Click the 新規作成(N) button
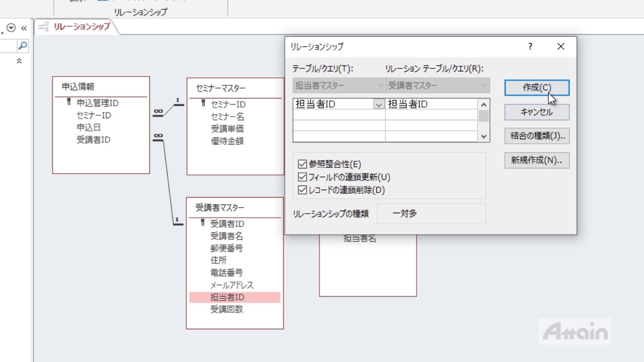 pyautogui.click(x=536, y=160)
